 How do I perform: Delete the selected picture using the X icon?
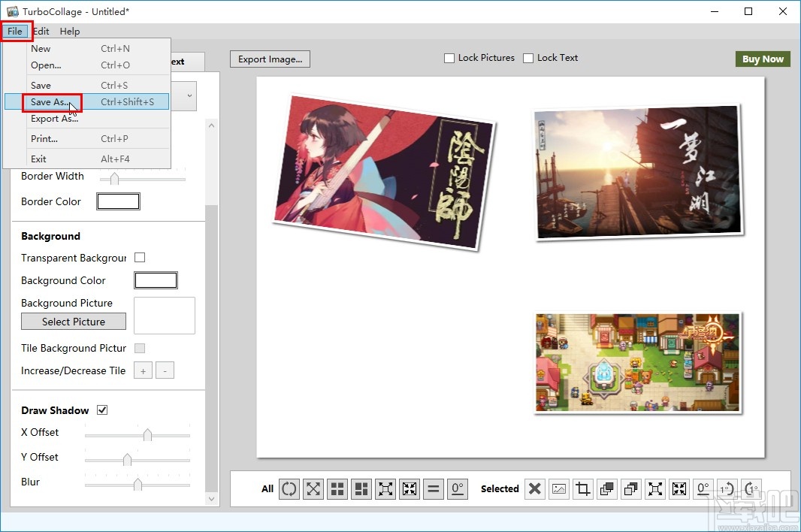click(x=534, y=488)
